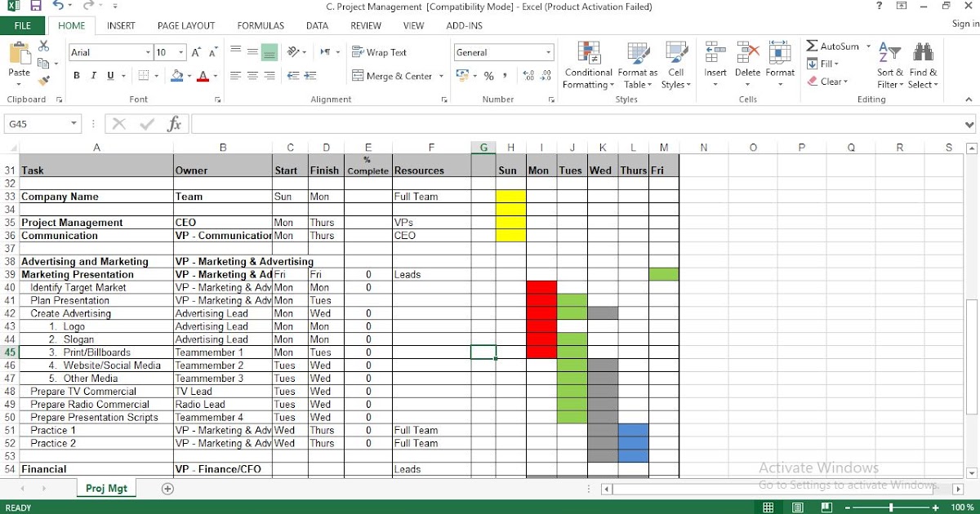Viewport: 980px width, 514px height.
Task: Select the Merge & Center icon
Action: (358, 75)
